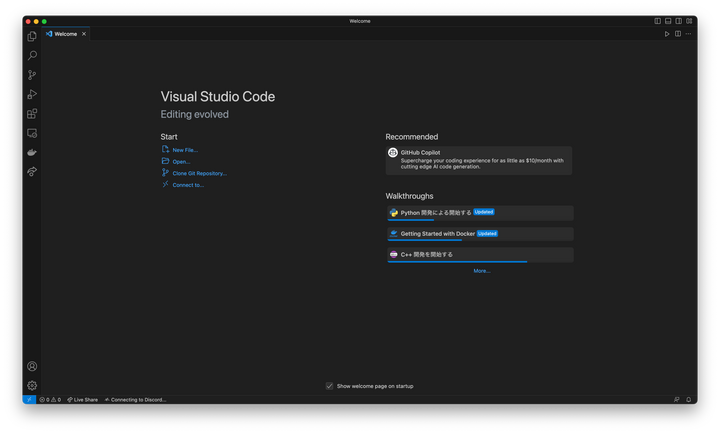Open Python walkthrough card

480,213
